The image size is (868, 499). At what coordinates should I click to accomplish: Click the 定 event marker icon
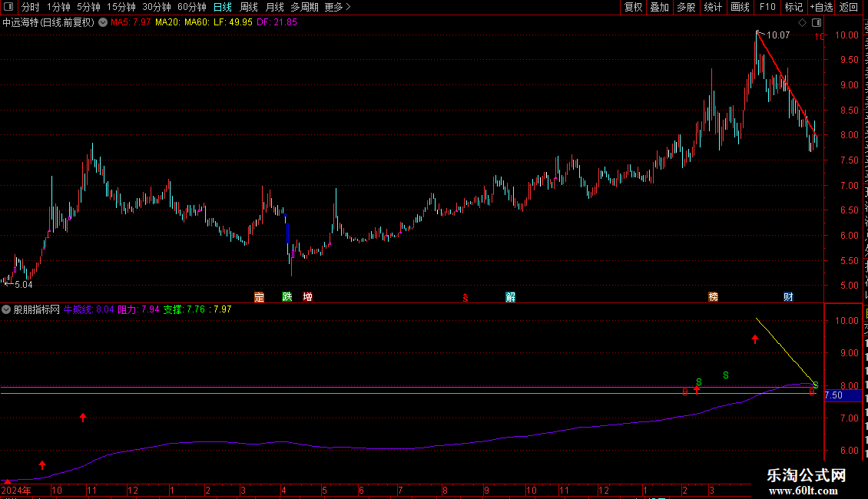click(259, 297)
